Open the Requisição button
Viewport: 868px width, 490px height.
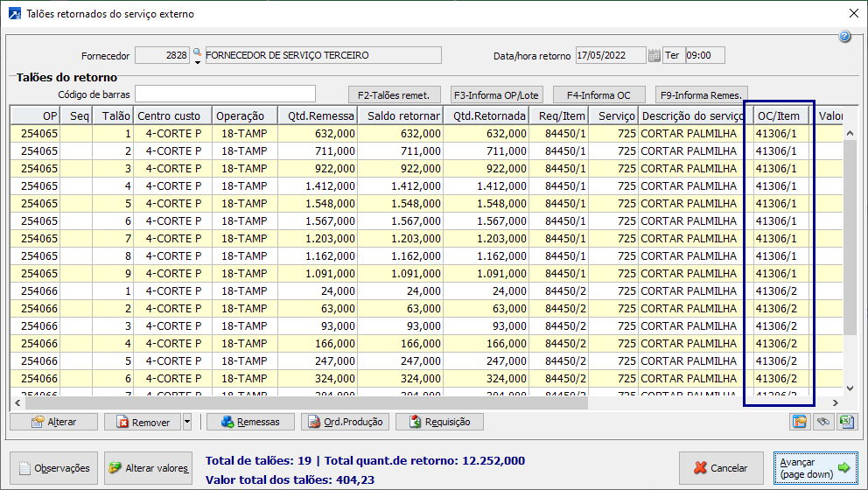439,422
